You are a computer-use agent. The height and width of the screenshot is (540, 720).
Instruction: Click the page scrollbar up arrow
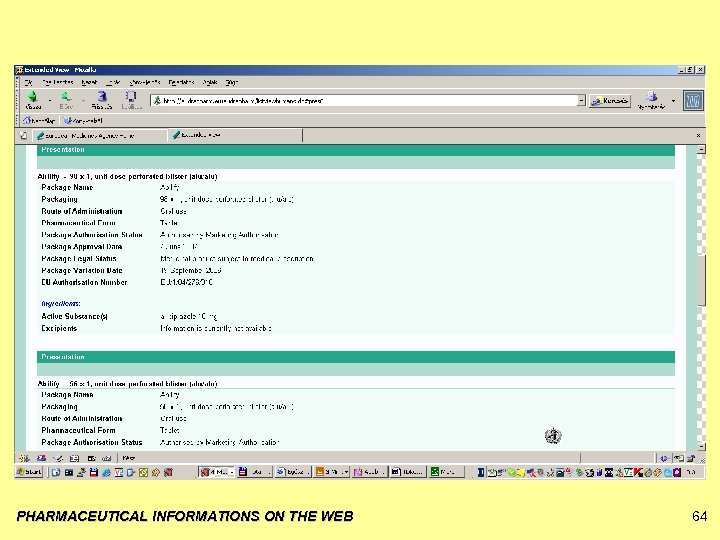[x=701, y=150]
